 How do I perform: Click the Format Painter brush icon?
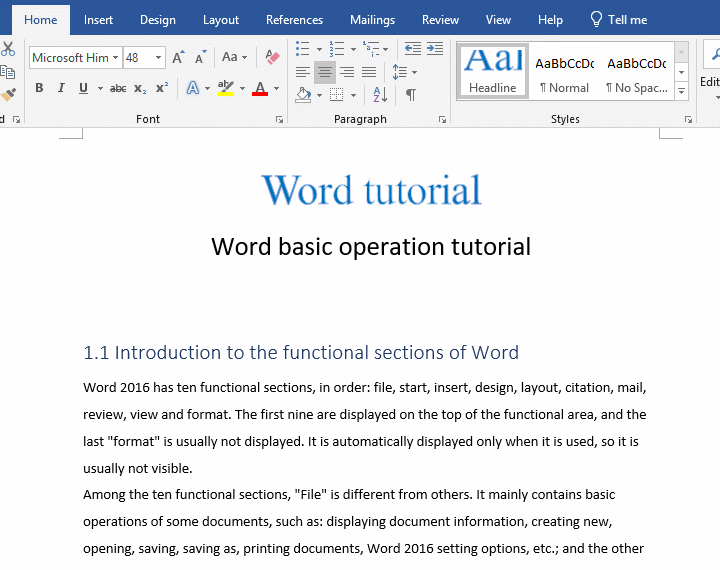pos(8,95)
